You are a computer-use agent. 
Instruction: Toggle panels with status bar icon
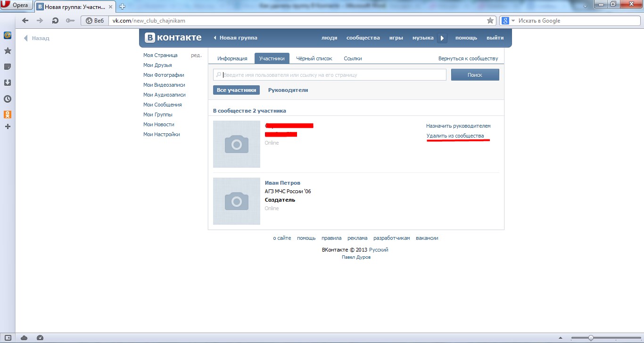[8, 338]
